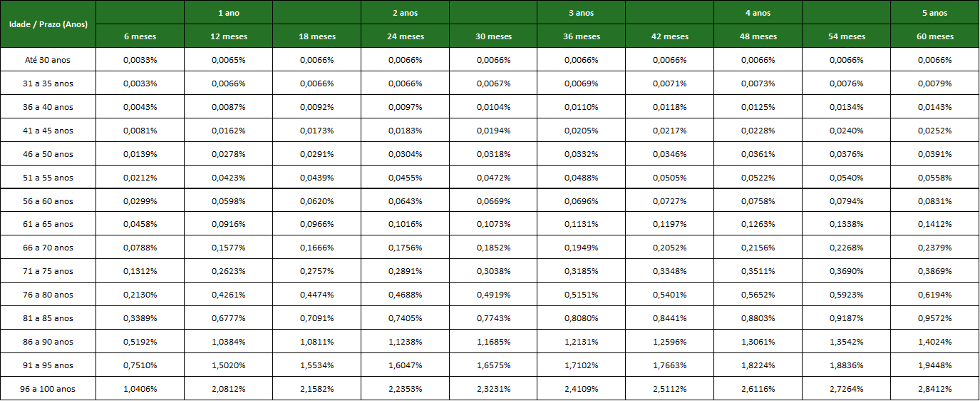Select the cell containing 0,0488%
Screen dimensions: 980x401
(x=581, y=178)
